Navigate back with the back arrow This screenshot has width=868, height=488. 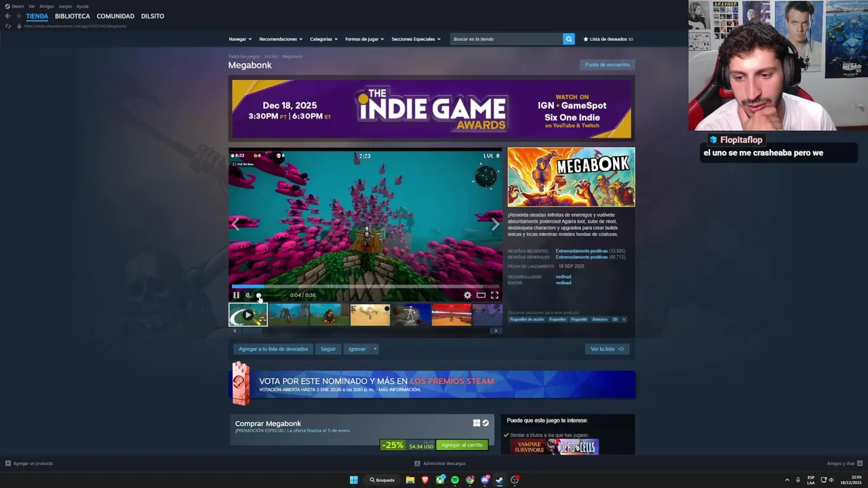[7, 16]
